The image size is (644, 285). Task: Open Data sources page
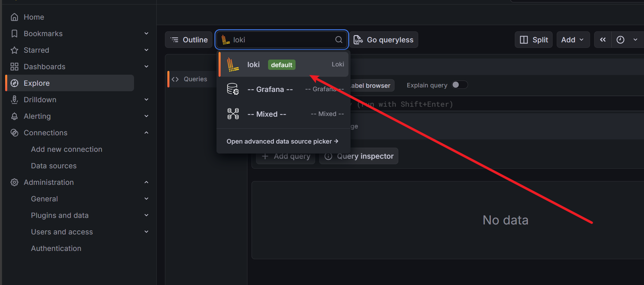54,166
